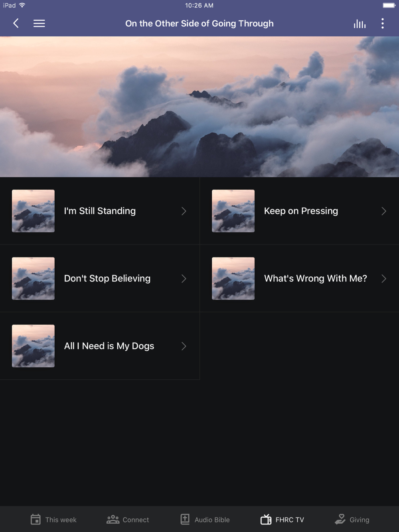This screenshot has width=399, height=532.
Task: Open the Keep on Pressing episode
Action: click(x=300, y=211)
